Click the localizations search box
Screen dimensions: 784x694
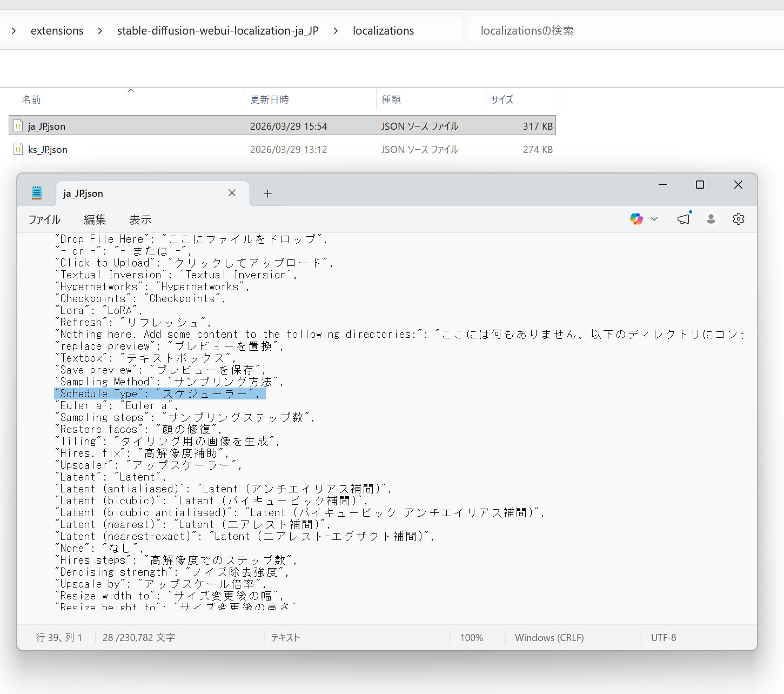pyautogui.click(x=621, y=31)
